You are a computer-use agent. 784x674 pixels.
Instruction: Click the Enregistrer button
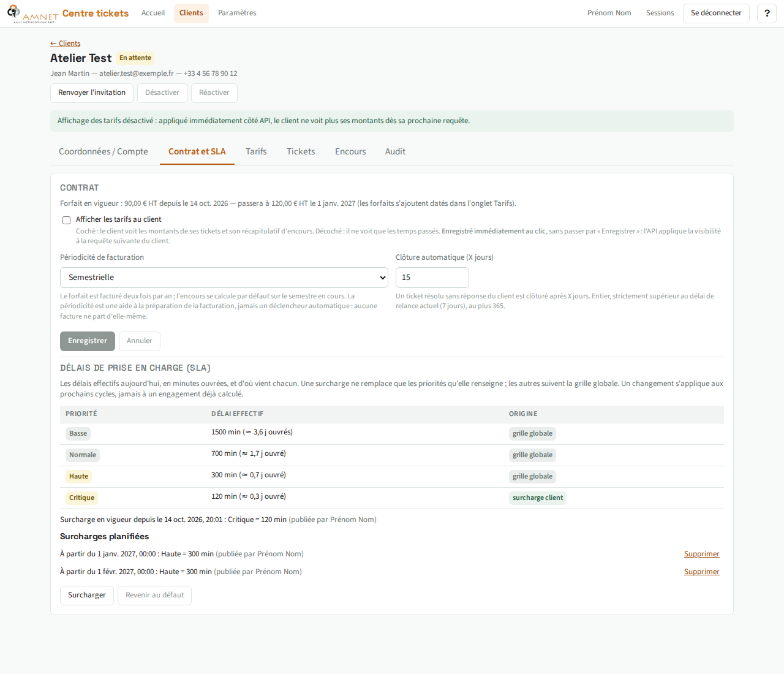tap(88, 341)
